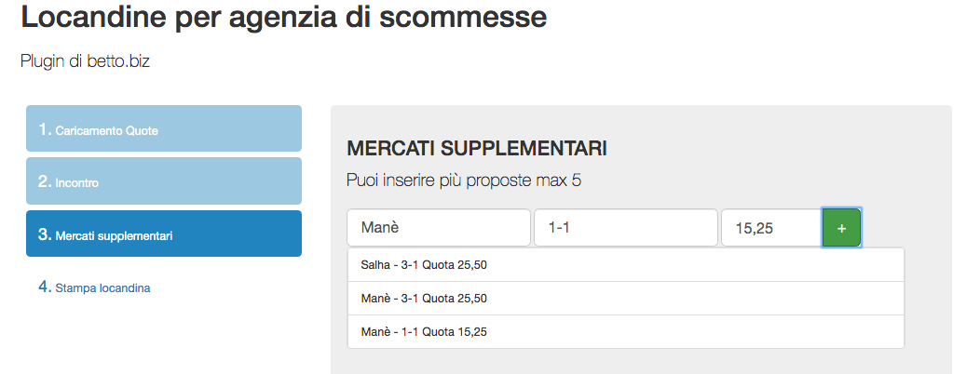Click the number 4 before Stampa locandina
980x374 pixels.
44,287
